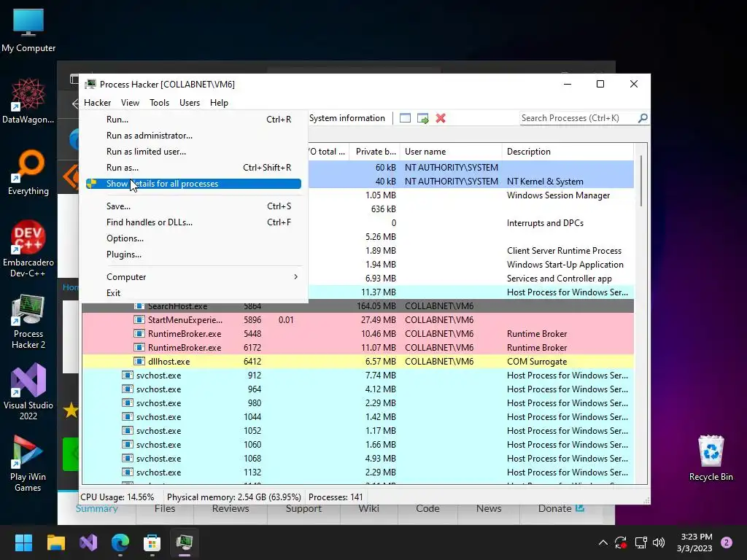This screenshot has height=560, width=747.
Task: Sort by the Private bytes column
Action: (375, 152)
